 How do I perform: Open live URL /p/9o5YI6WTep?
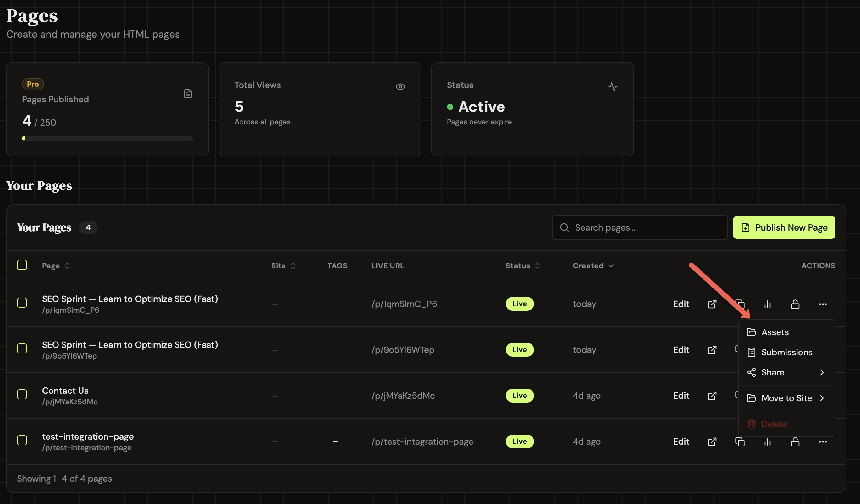(403, 350)
